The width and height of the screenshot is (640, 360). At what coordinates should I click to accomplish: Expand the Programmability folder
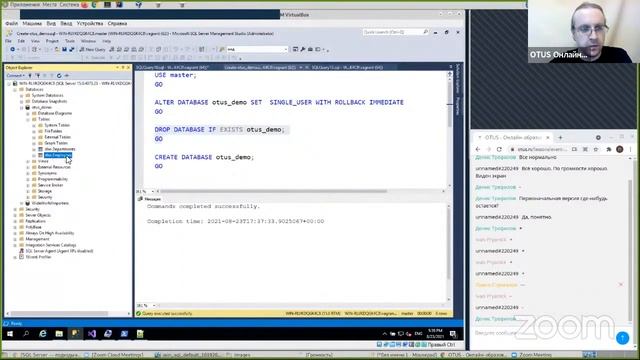28,179
